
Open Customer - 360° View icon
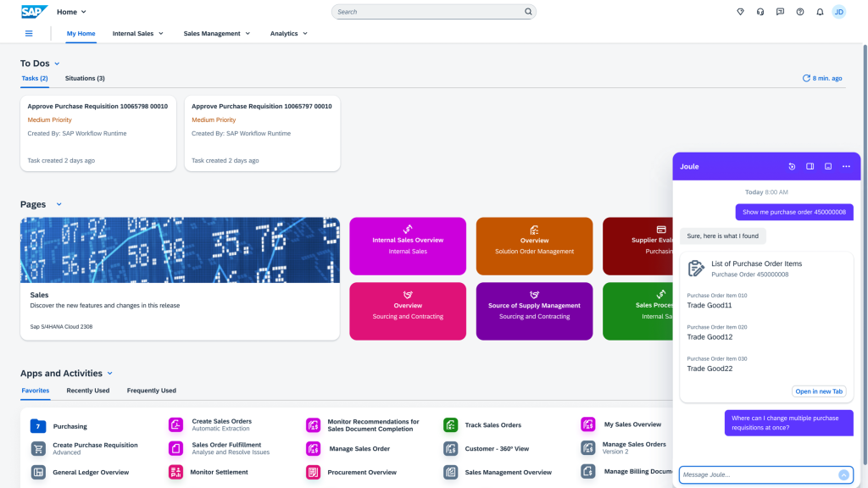(x=451, y=449)
